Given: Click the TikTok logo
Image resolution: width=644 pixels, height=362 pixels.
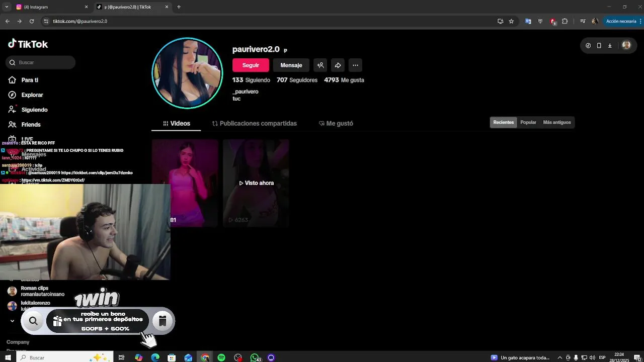Looking at the screenshot, I should (x=28, y=44).
